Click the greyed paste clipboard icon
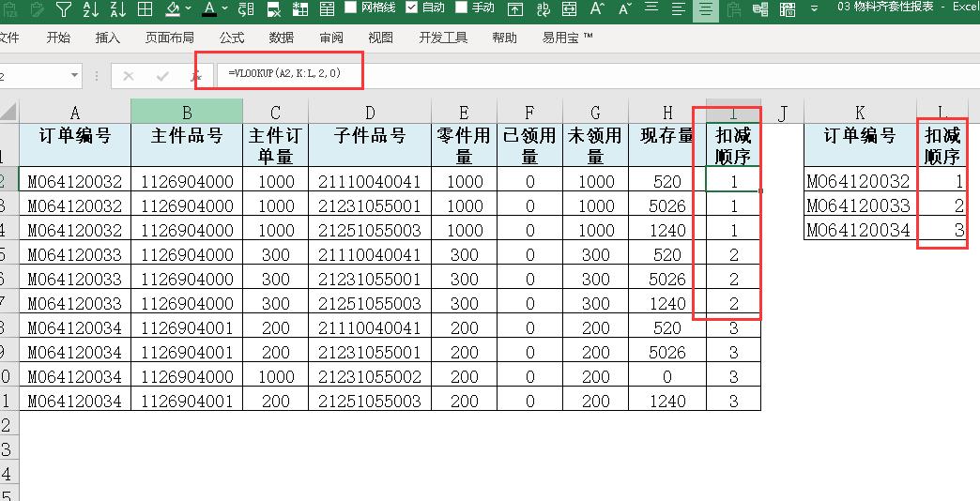The height and width of the screenshot is (501, 980). click(734, 8)
